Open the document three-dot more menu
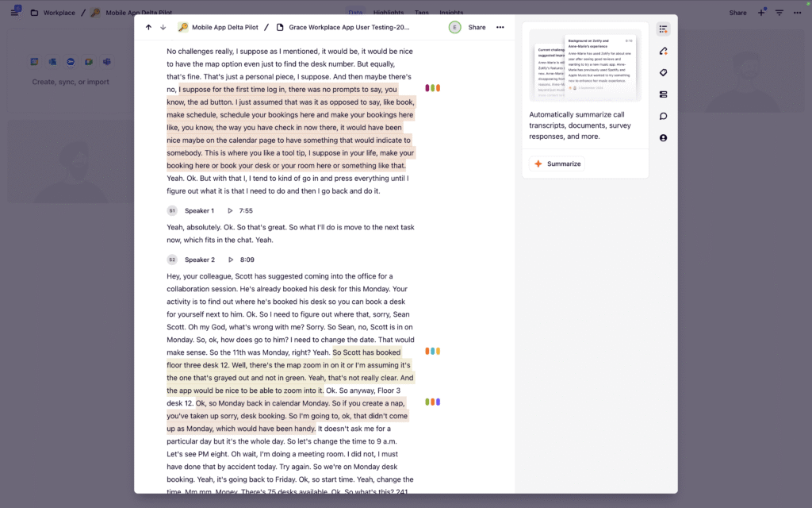 coord(500,27)
